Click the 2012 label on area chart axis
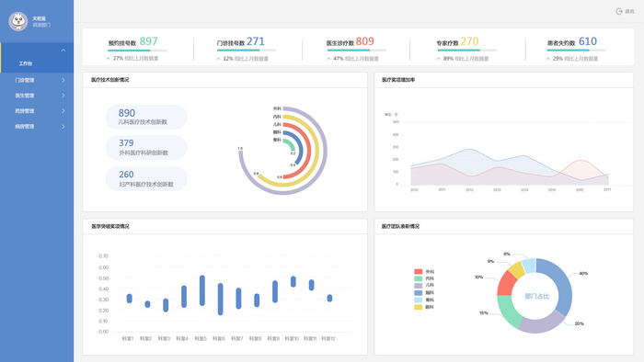 pyautogui.click(x=469, y=190)
